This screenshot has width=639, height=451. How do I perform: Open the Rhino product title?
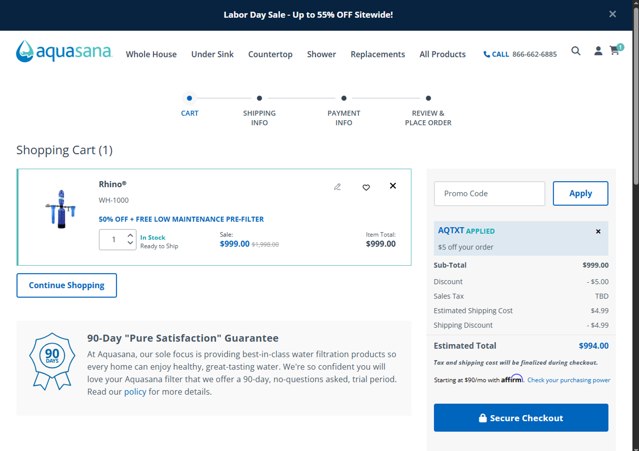tap(112, 184)
